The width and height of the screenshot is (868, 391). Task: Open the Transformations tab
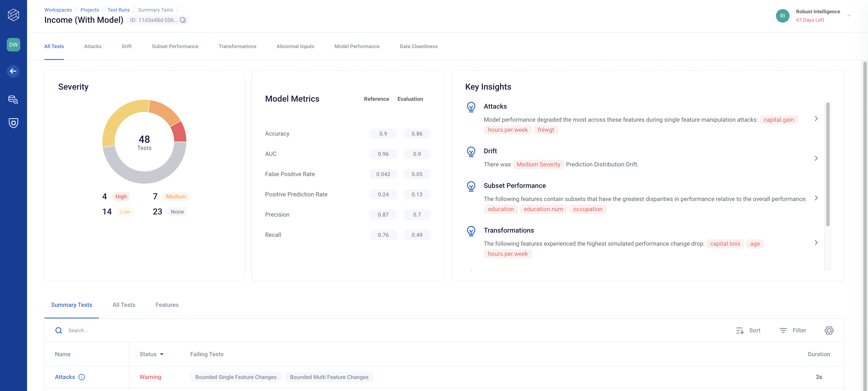(x=237, y=46)
